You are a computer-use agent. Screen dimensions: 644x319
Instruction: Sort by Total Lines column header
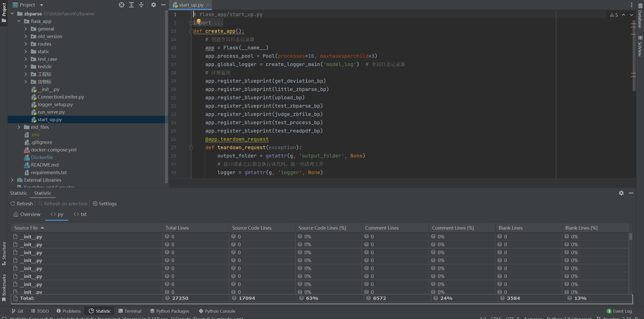(x=177, y=228)
